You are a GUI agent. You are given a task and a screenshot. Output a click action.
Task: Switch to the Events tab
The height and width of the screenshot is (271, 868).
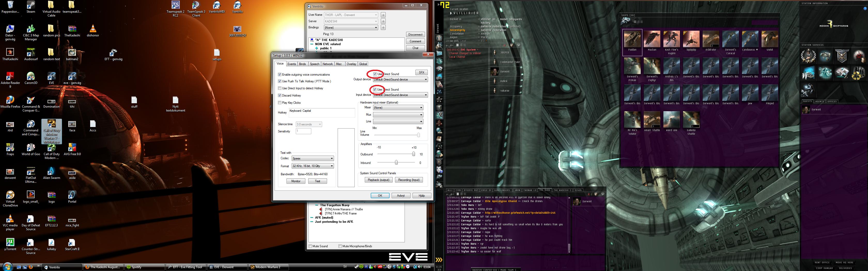[x=291, y=64]
